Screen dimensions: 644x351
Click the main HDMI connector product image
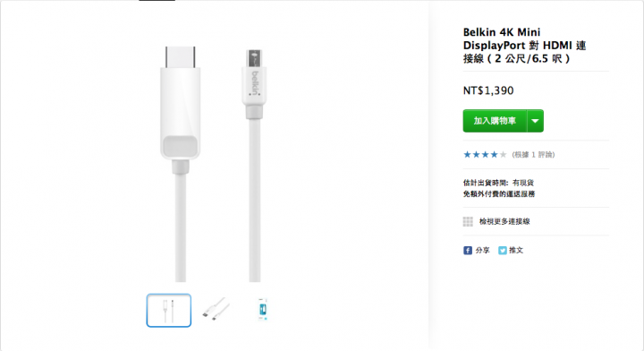click(181, 164)
